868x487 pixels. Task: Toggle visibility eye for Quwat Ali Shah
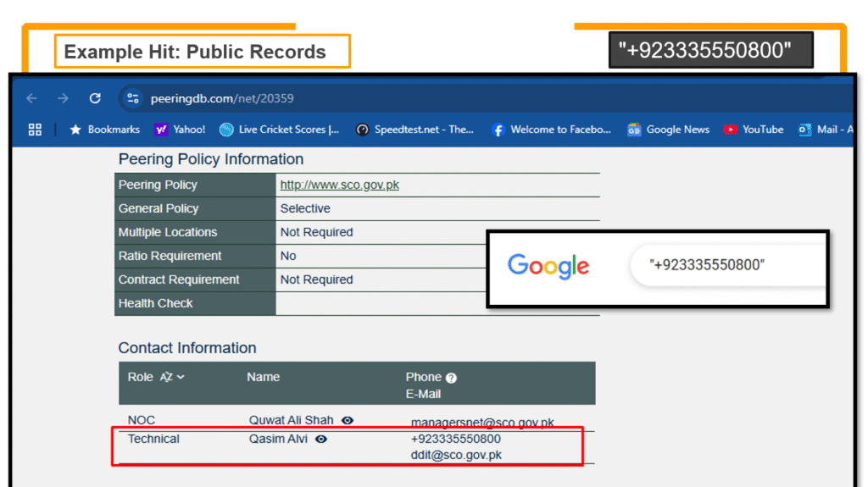[348, 421]
